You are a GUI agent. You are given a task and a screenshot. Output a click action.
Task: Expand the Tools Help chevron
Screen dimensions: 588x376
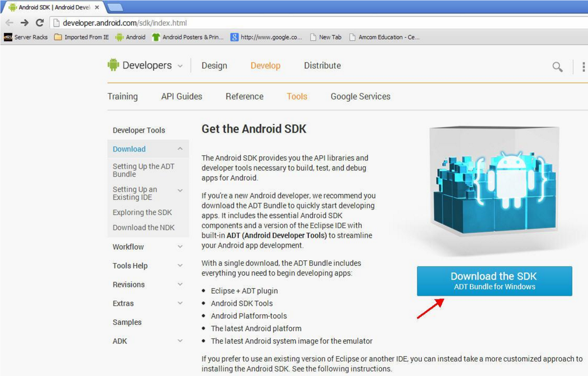[180, 266]
